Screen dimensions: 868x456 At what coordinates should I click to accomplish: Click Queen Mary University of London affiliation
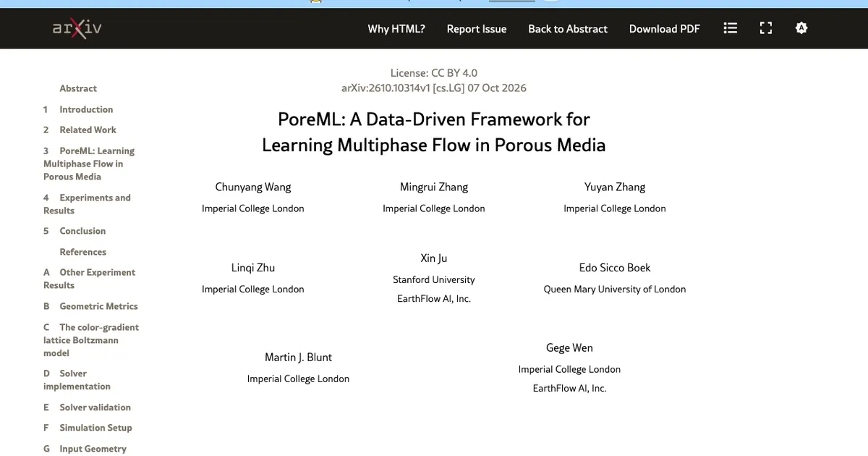(x=615, y=289)
